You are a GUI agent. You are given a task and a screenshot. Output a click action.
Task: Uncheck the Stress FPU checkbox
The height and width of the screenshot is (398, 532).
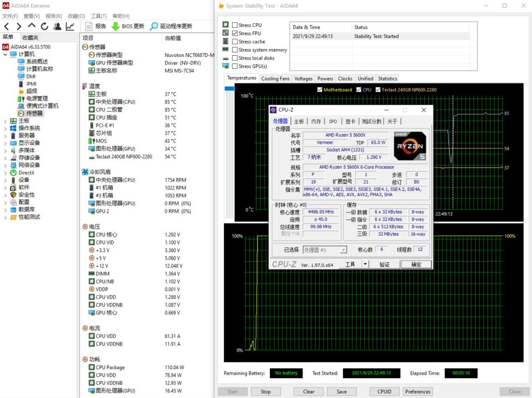pyautogui.click(x=235, y=33)
